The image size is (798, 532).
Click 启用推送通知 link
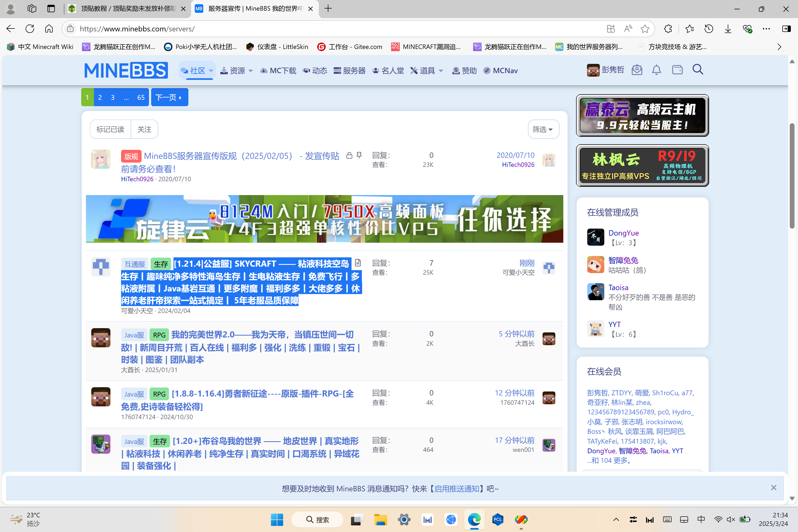[x=457, y=489]
